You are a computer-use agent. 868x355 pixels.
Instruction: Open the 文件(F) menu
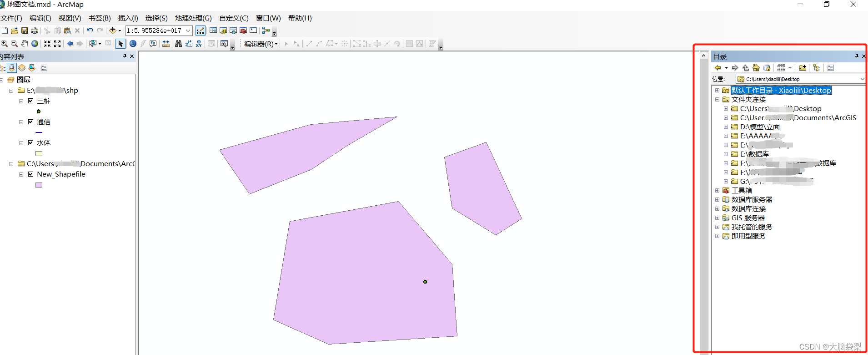click(x=11, y=18)
